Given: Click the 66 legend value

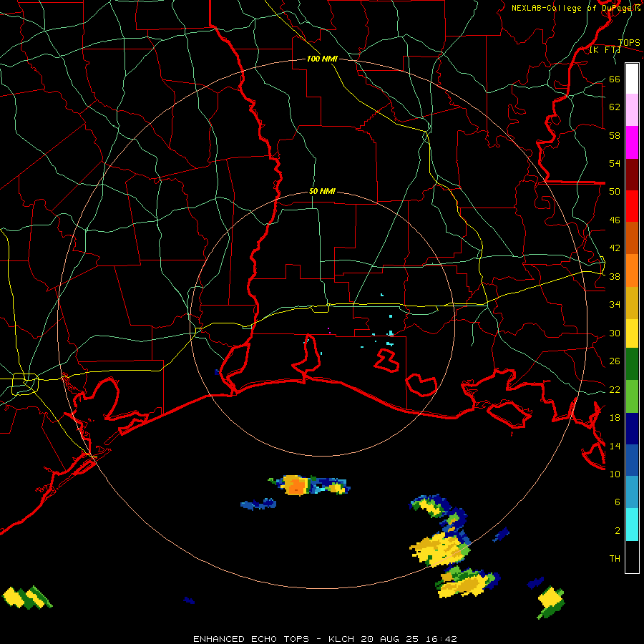Looking at the screenshot, I should tap(615, 79).
